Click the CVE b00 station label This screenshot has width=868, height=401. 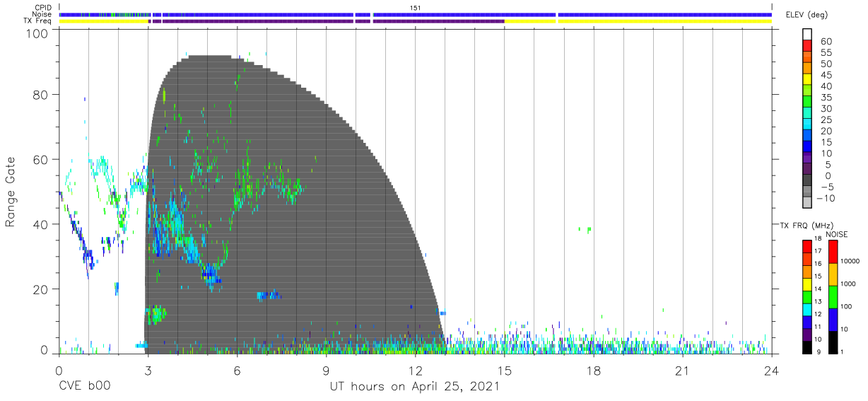[84, 387]
